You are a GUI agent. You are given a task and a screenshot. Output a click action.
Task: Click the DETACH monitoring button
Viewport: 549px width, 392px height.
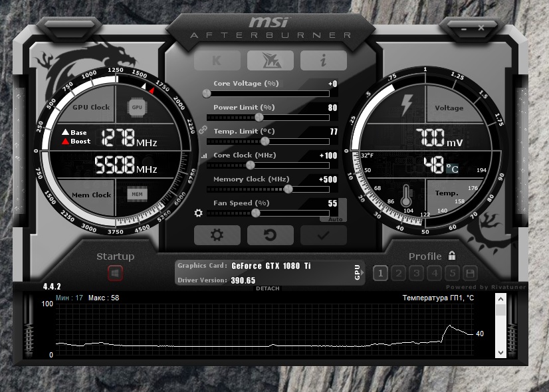click(268, 288)
